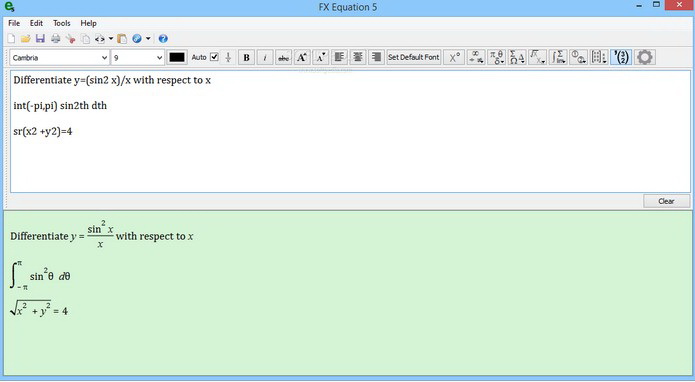Open the Help menu
The height and width of the screenshot is (382, 695).
click(88, 23)
